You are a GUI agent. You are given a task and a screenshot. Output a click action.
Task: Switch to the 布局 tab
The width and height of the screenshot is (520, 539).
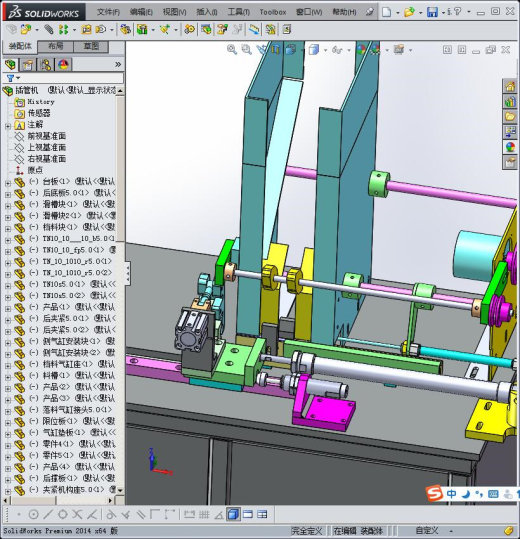tap(56, 46)
